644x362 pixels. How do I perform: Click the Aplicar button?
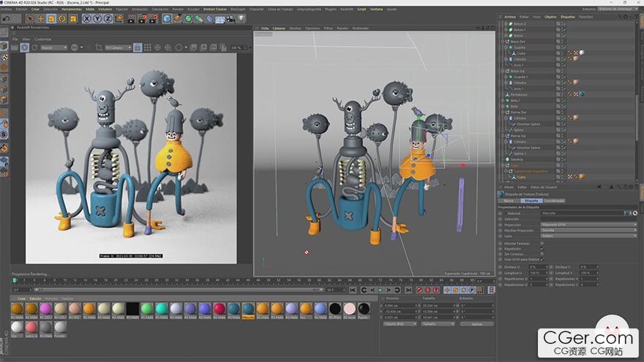click(476, 324)
